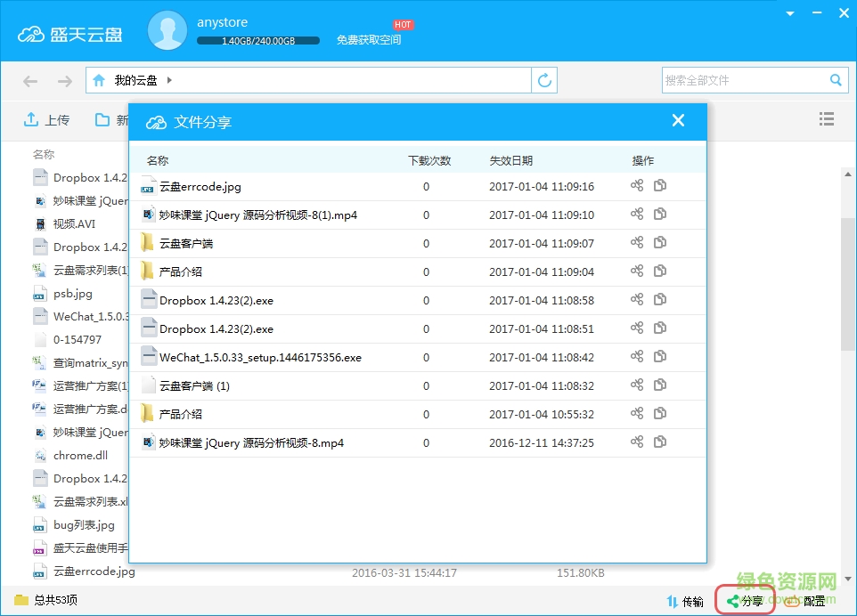Copy the share link for 云盘errcode.jpg
Image resolution: width=857 pixels, height=616 pixels.
[659, 186]
